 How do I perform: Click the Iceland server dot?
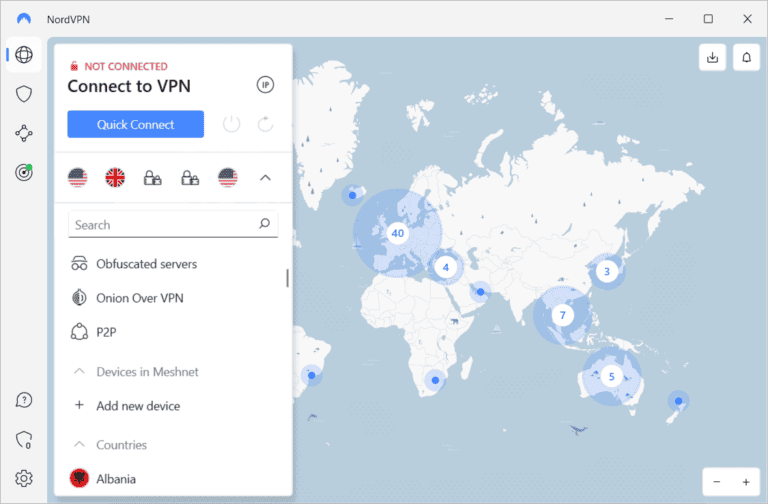pyautogui.click(x=352, y=195)
